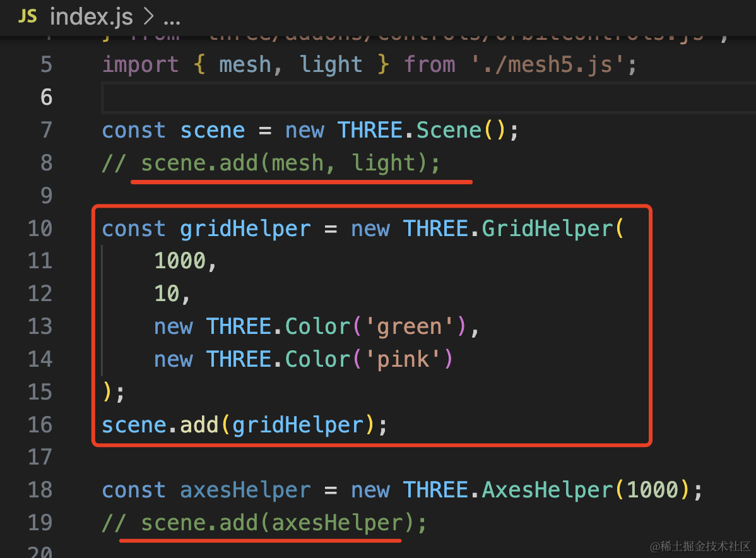Click the JS file icon in breadcrumb
This screenshot has width=756, height=558.
tap(28, 16)
